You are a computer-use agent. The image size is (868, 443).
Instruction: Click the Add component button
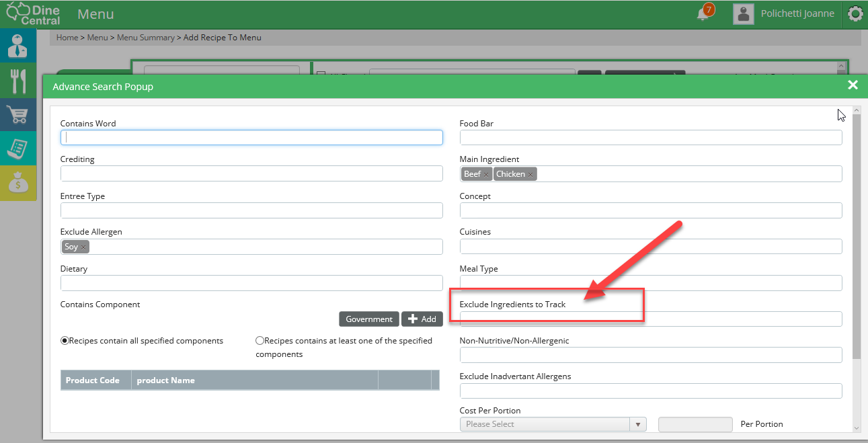pyautogui.click(x=422, y=319)
